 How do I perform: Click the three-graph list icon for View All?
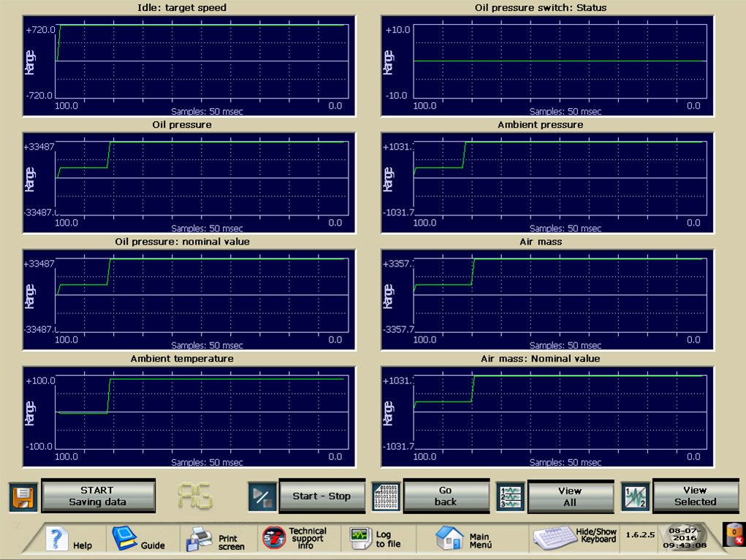click(x=510, y=496)
